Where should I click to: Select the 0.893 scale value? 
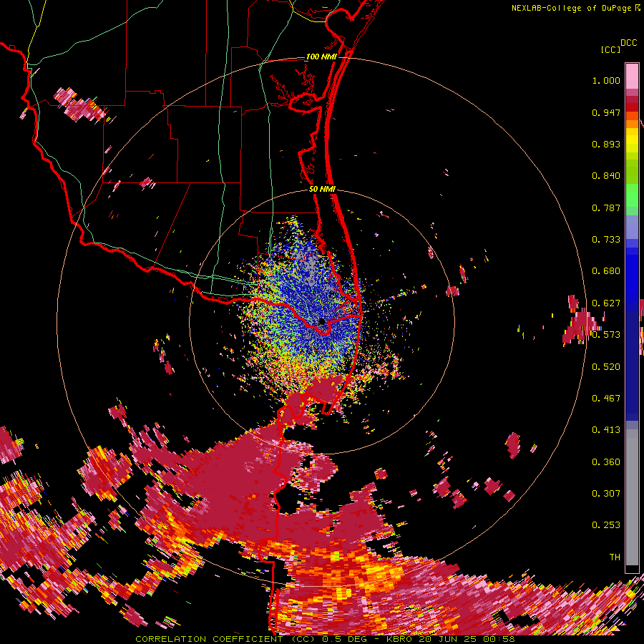click(606, 144)
